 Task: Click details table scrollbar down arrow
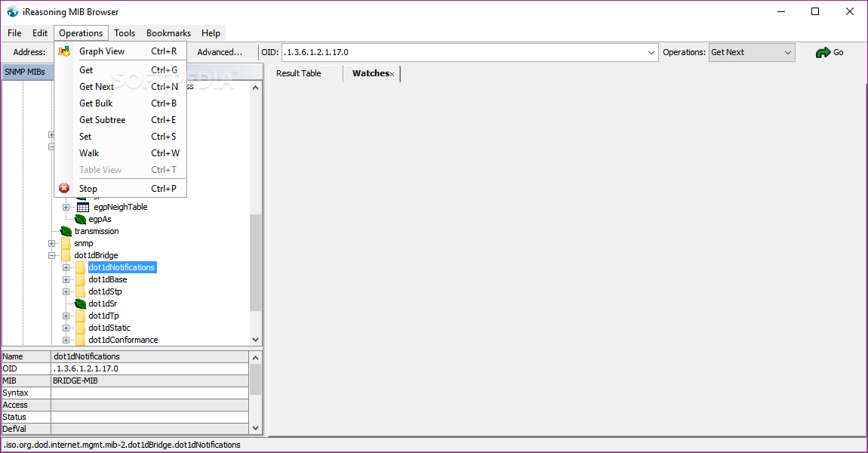coord(255,428)
